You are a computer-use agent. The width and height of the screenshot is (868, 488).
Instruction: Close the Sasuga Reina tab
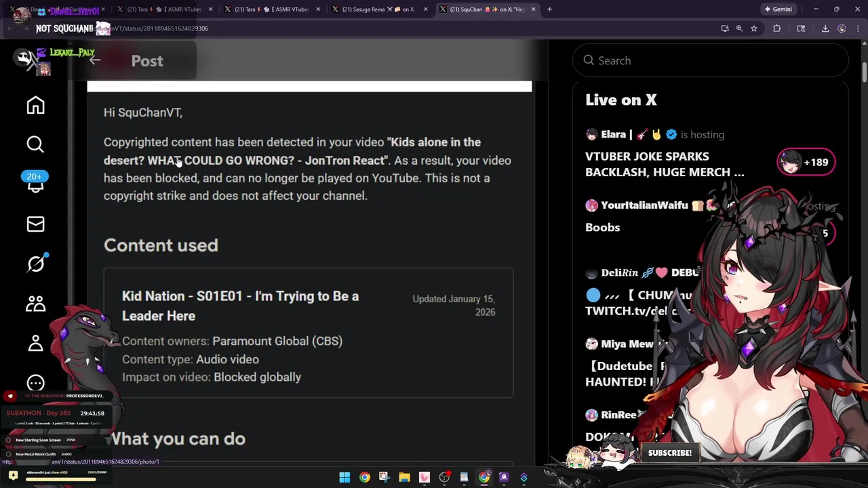tap(426, 9)
